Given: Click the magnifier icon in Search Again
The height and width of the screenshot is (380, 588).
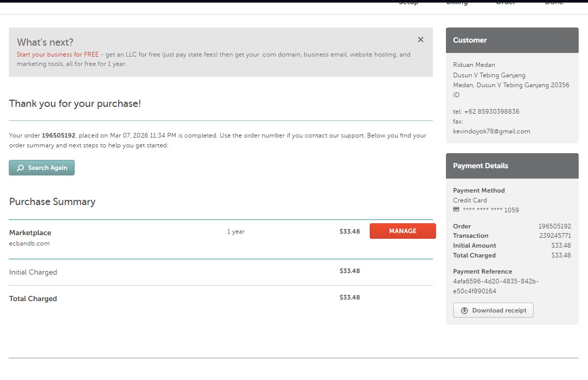Looking at the screenshot, I should pos(21,168).
